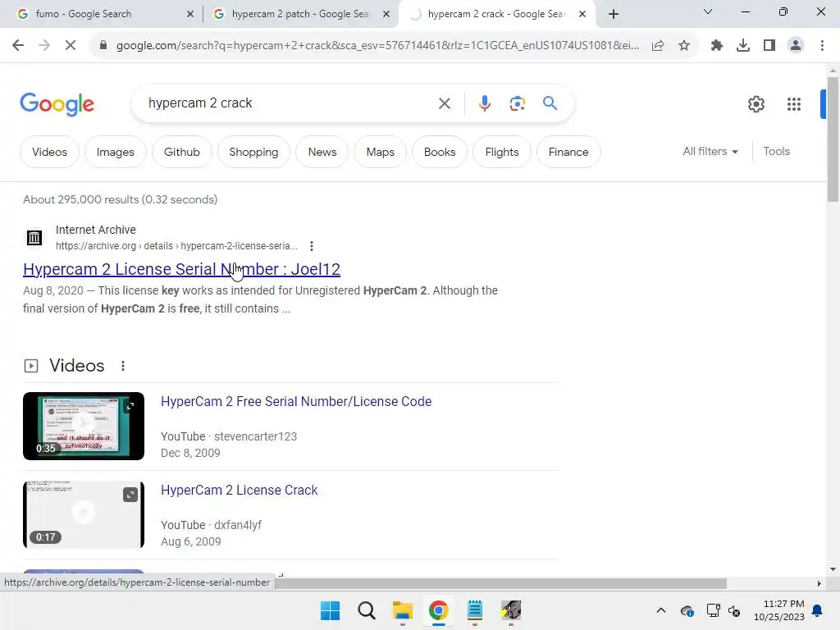Click scroll right arrow on horizontal scrollbar
This screenshot has width=840, height=630.
click(x=819, y=583)
